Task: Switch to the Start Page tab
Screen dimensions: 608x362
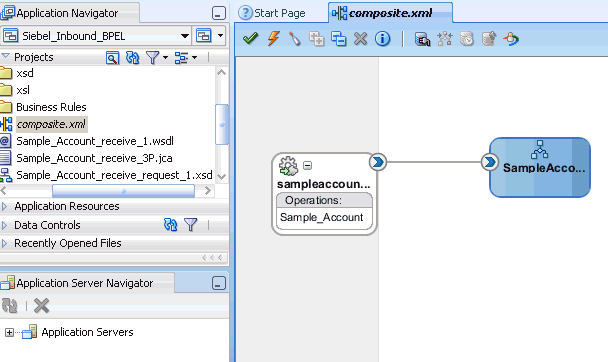Action: coord(272,13)
